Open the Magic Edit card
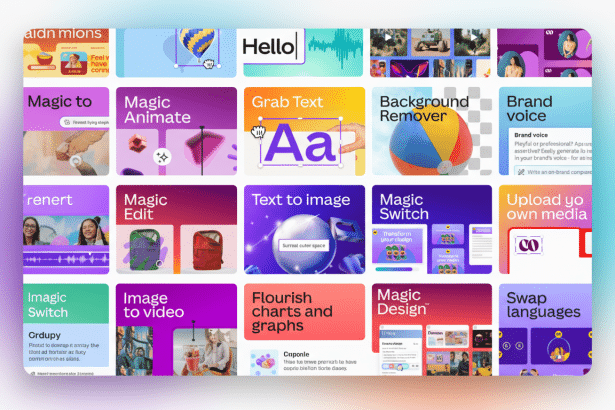 (176, 230)
